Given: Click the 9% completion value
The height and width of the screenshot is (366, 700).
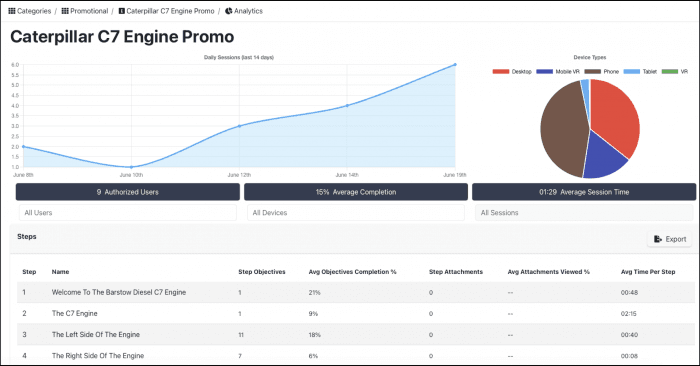Looking at the screenshot, I should click(x=313, y=314).
